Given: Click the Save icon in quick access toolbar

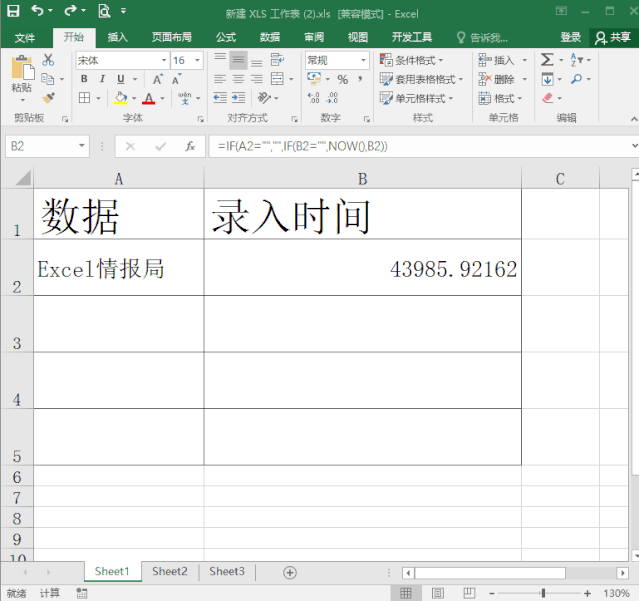Looking at the screenshot, I should click(x=13, y=11).
